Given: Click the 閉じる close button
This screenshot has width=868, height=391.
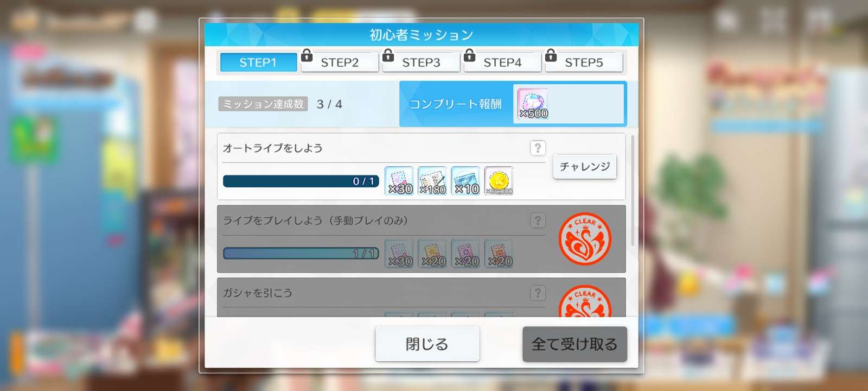Looking at the screenshot, I should click(427, 344).
